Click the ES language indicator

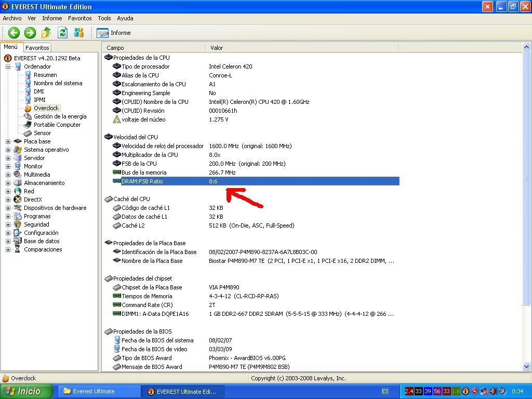(385, 391)
